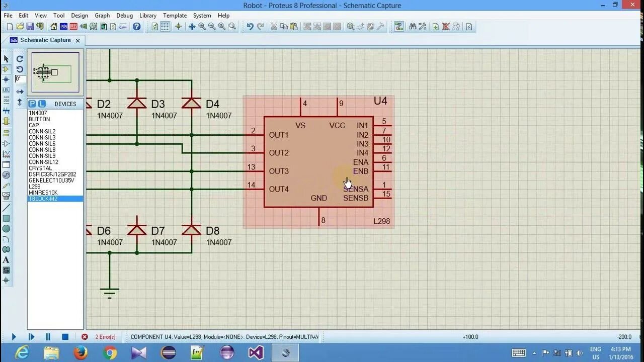This screenshot has height=362, width=644.
Task: Toggle the wire autorouter
Action: [398, 26]
